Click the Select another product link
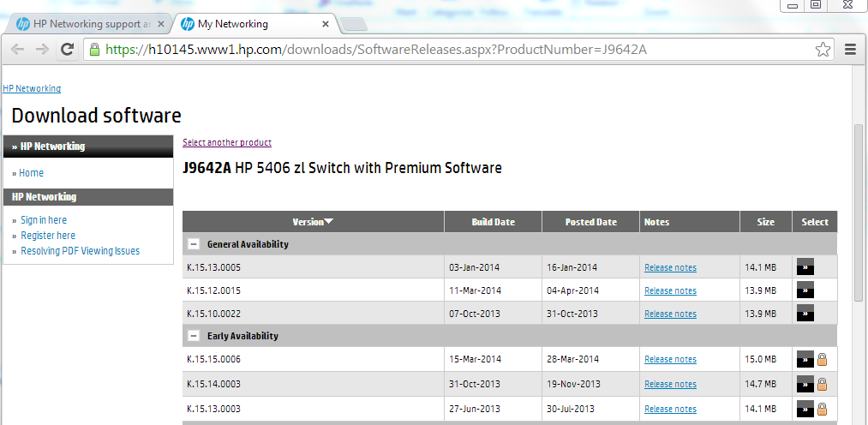Image resolution: width=868 pixels, height=425 pixels. click(x=227, y=142)
